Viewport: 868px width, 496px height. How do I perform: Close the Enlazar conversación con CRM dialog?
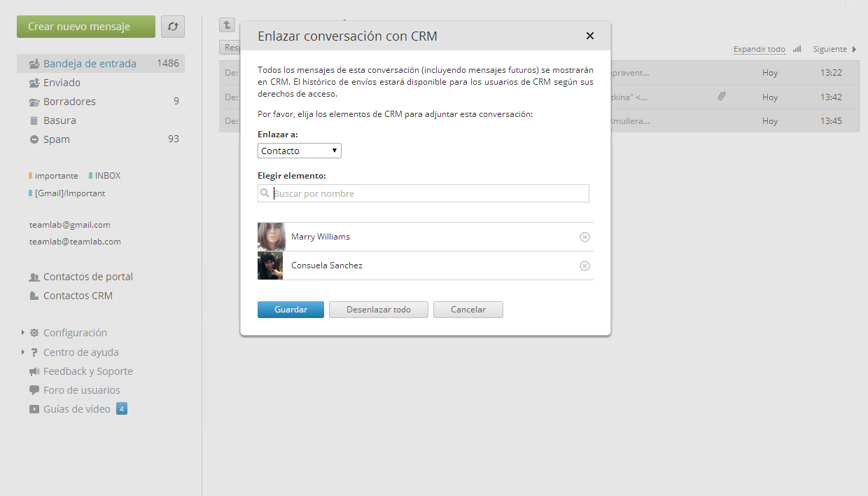pyautogui.click(x=590, y=36)
